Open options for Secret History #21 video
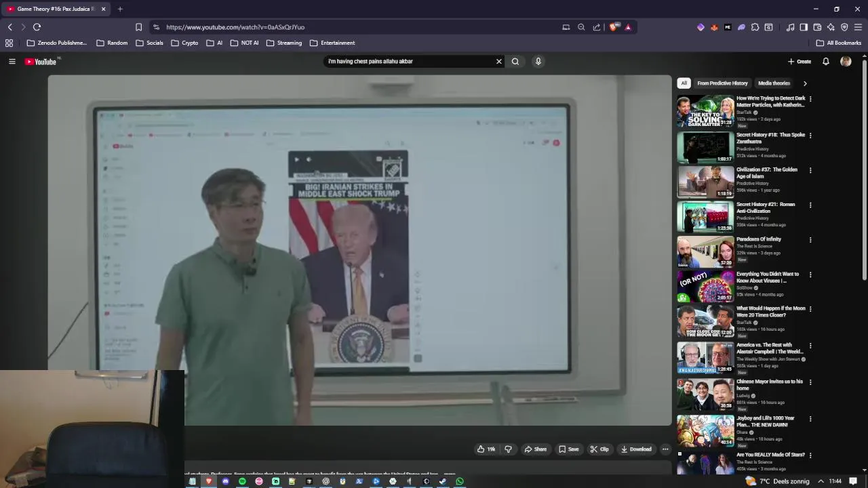This screenshot has height=488, width=868. pos(810,205)
